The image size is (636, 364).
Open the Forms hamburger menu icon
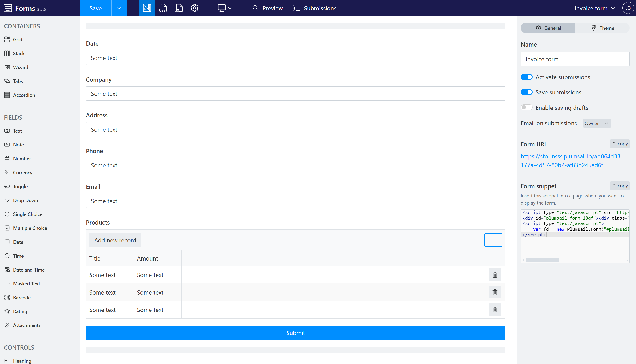8,8
